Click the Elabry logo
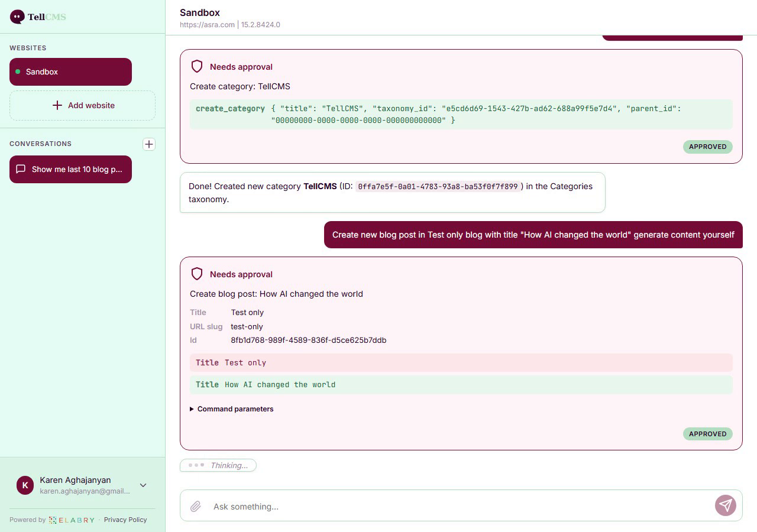This screenshot has width=757, height=532. coord(72,520)
